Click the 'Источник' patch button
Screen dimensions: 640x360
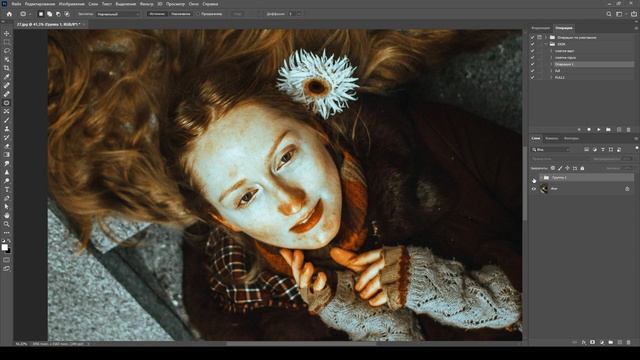(157, 14)
